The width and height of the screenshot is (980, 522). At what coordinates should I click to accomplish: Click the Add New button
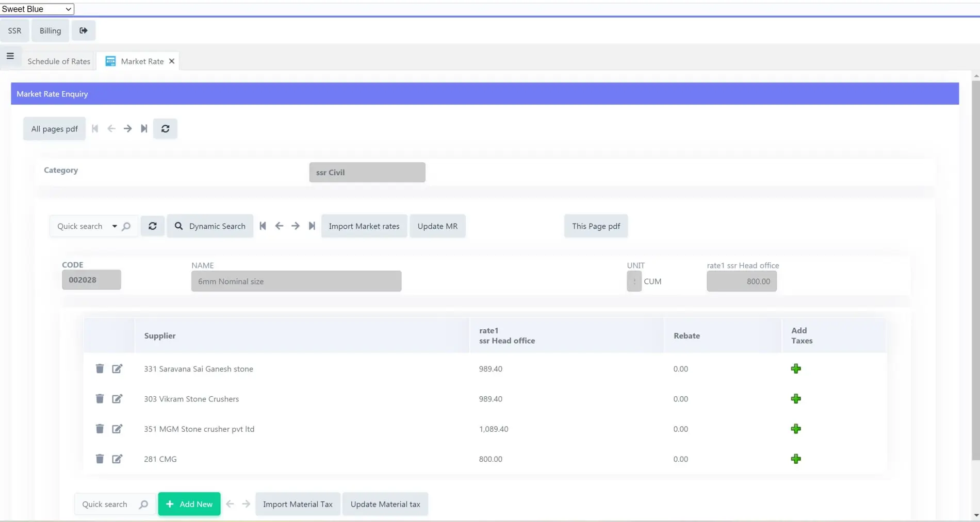point(189,504)
